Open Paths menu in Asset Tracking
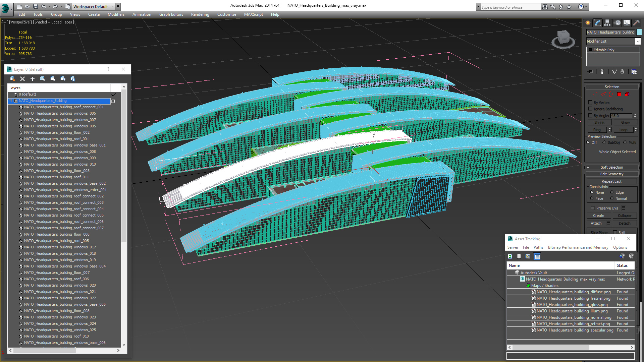The height and width of the screenshot is (362, 644). 538,247
